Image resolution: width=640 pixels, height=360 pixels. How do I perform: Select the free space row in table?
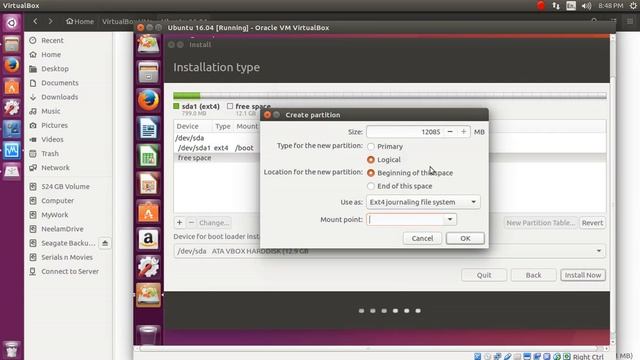coord(217,158)
